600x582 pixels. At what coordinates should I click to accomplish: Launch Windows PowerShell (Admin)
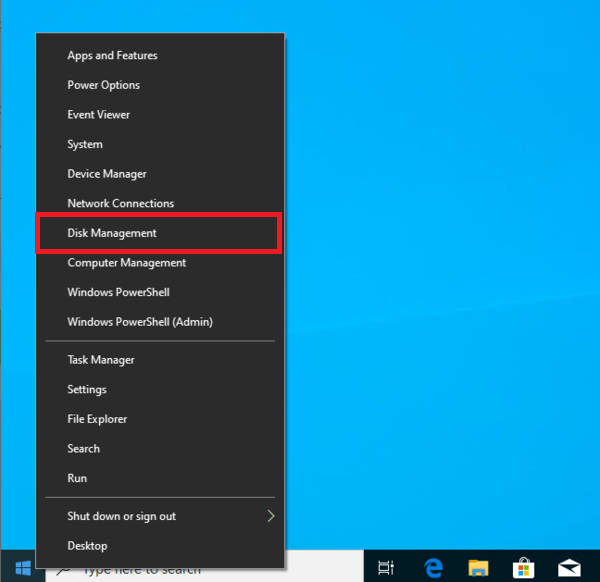(140, 322)
